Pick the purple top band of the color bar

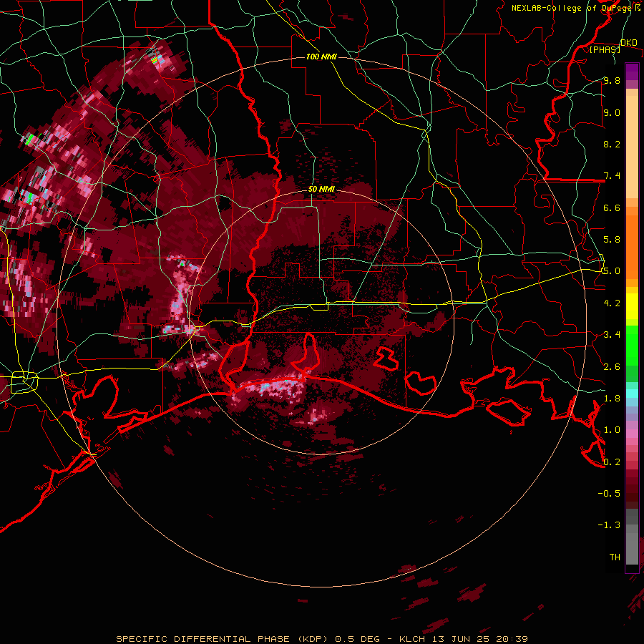[x=632, y=72]
